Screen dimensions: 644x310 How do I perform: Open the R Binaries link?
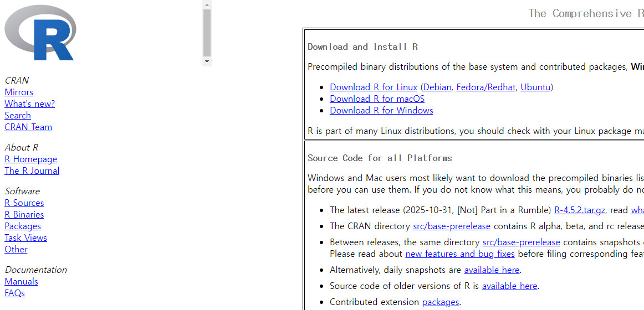pos(24,214)
